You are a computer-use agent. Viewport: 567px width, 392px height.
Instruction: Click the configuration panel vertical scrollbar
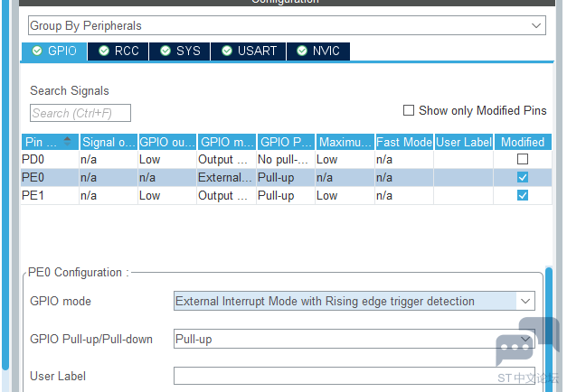click(549, 307)
